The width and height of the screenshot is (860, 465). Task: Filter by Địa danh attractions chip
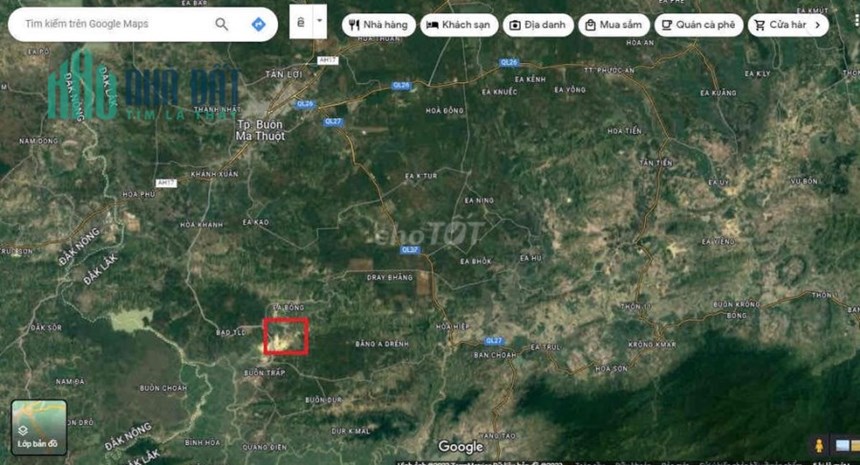coord(538,25)
